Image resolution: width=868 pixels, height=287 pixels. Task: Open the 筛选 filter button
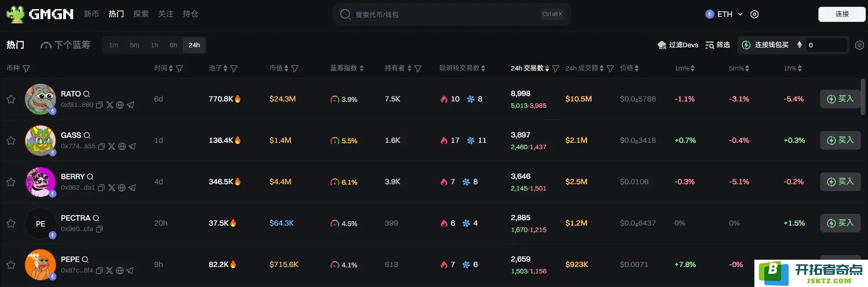point(718,45)
